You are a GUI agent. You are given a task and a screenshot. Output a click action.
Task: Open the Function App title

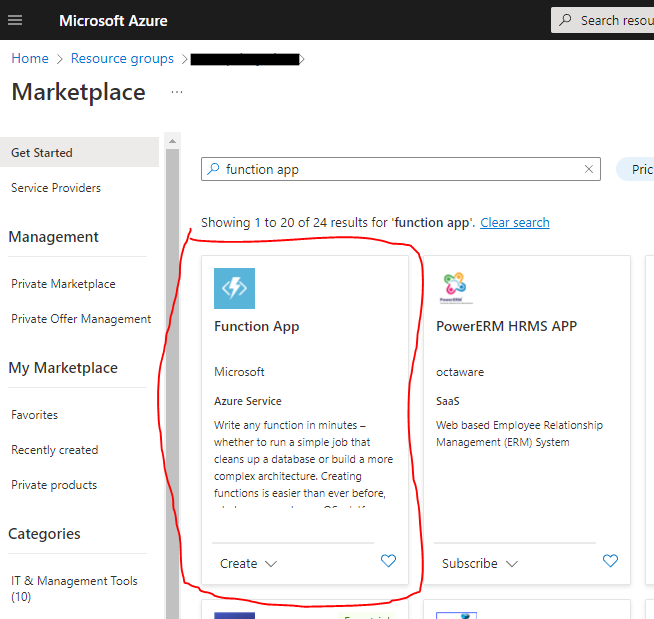[257, 326]
